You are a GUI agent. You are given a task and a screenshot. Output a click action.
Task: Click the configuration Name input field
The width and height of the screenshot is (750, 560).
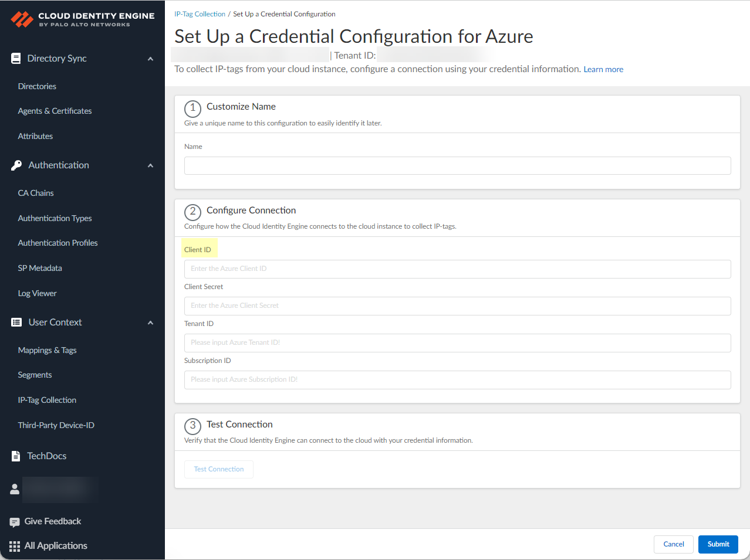pos(457,165)
